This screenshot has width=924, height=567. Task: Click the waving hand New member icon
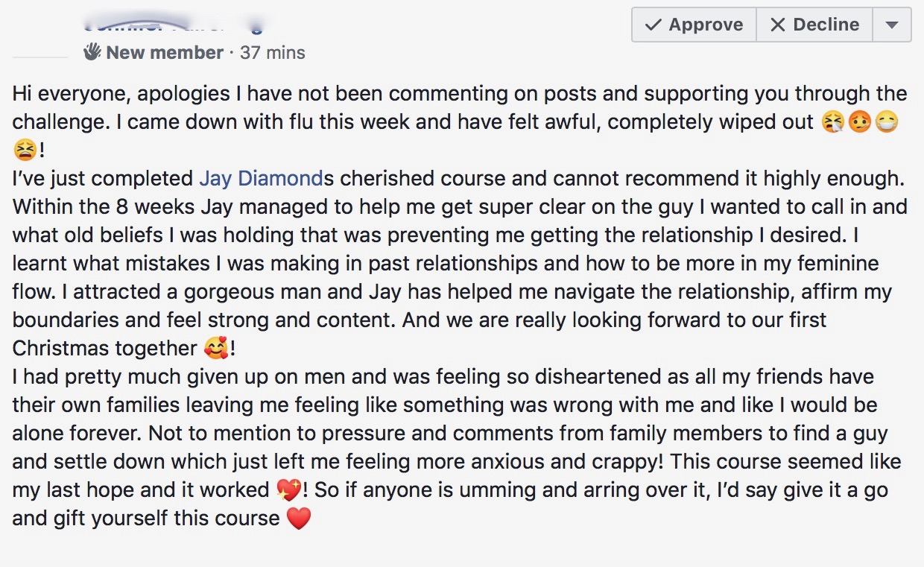tap(92, 52)
